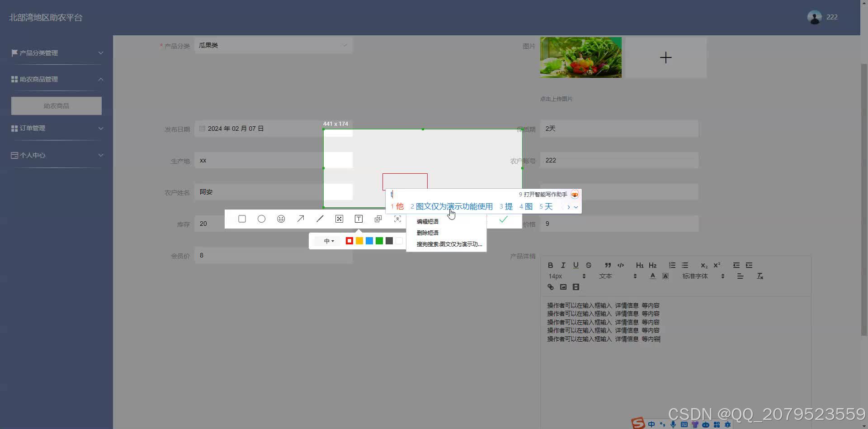
Task: Apply Heading 2 style
Action: 652,265
